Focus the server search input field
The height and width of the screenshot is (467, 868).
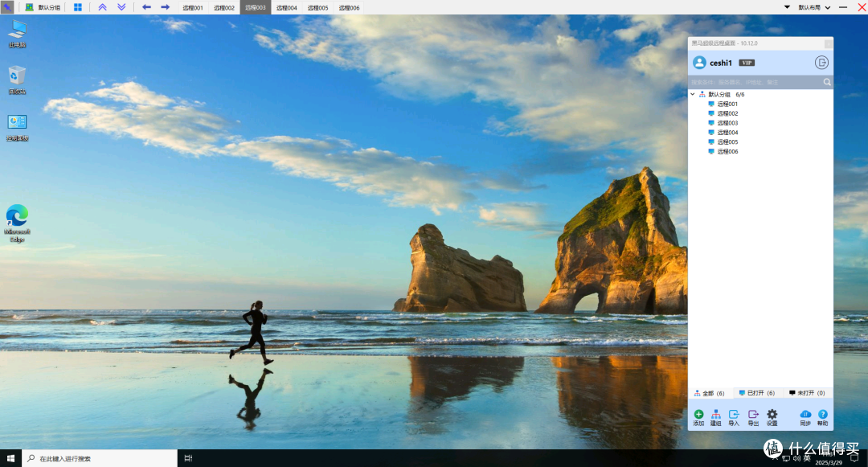(x=755, y=82)
